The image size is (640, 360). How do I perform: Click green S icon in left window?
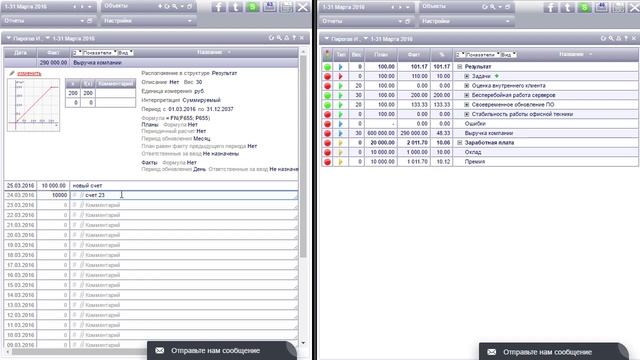coord(252,7)
